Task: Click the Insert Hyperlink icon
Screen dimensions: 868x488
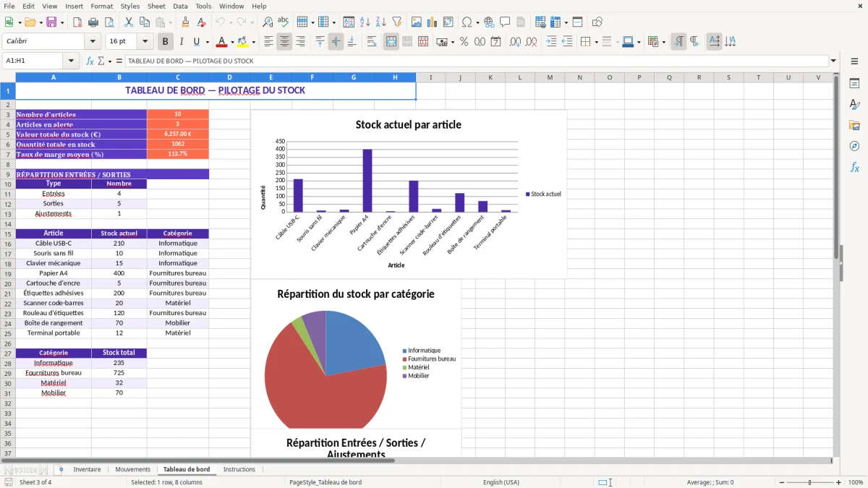Action: click(x=489, y=22)
